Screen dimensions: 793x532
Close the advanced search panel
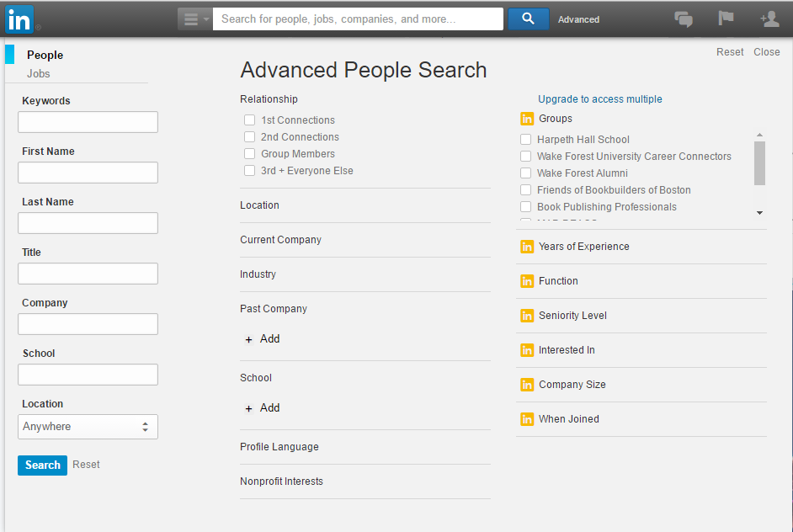(767, 52)
